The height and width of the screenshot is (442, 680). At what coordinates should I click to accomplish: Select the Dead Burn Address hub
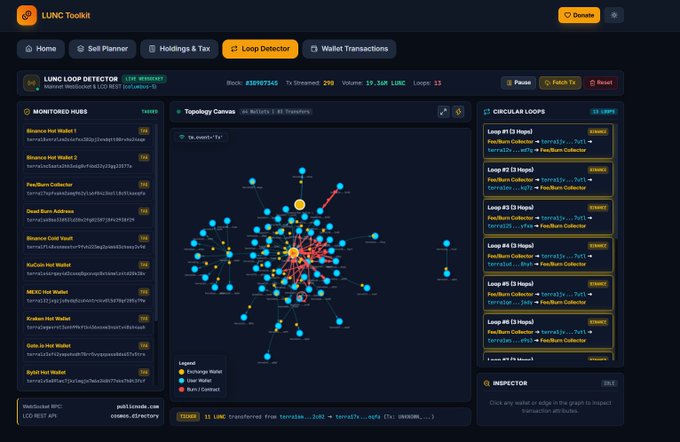(87, 216)
